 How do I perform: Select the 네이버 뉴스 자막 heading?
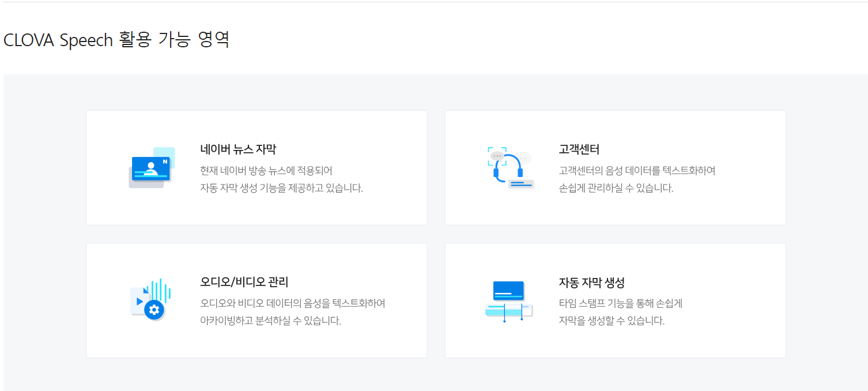click(x=238, y=149)
